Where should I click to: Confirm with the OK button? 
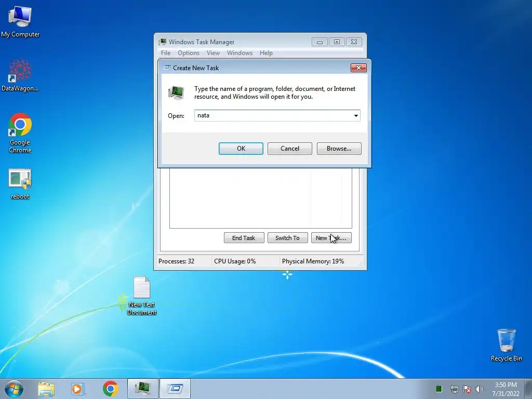point(241,149)
